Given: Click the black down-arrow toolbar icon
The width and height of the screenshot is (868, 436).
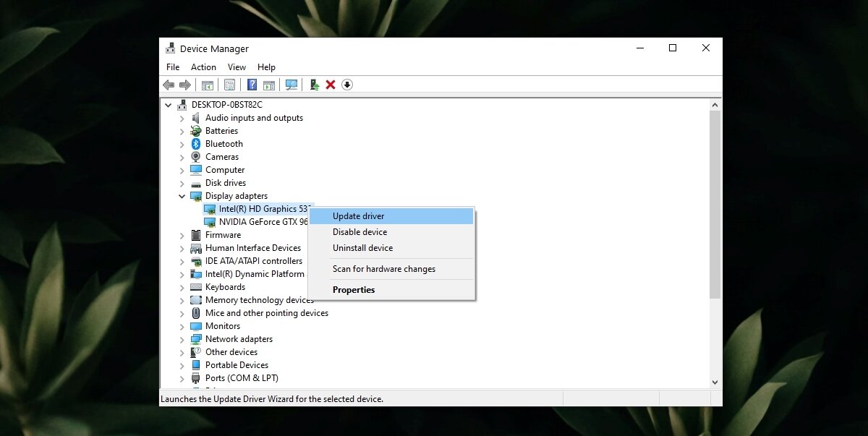Looking at the screenshot, I should point(347,85).
